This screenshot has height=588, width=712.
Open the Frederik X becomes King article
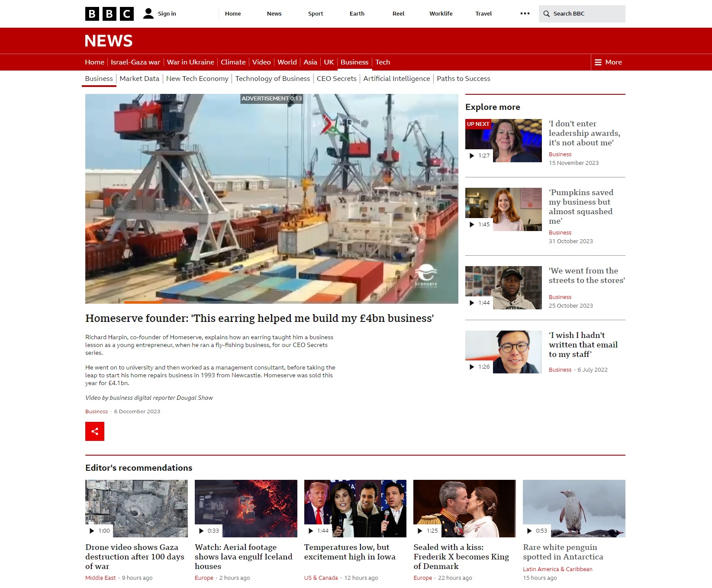[461, 556]
